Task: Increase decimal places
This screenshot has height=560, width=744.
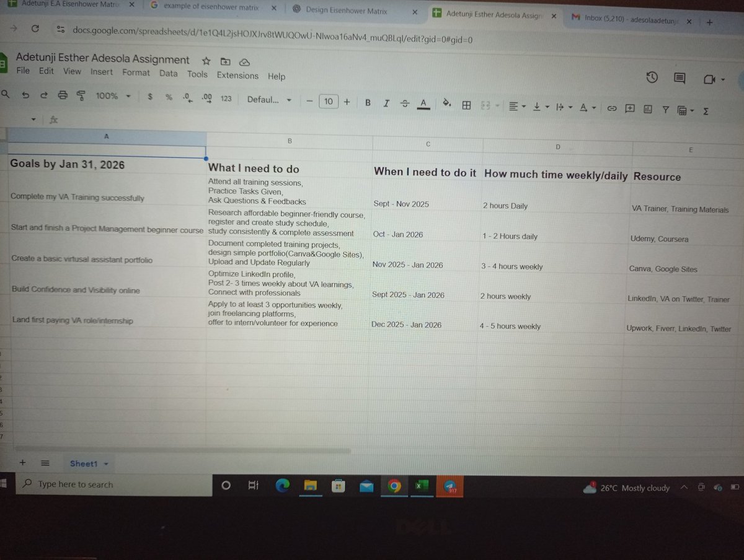Action: (x=207, y=98)
